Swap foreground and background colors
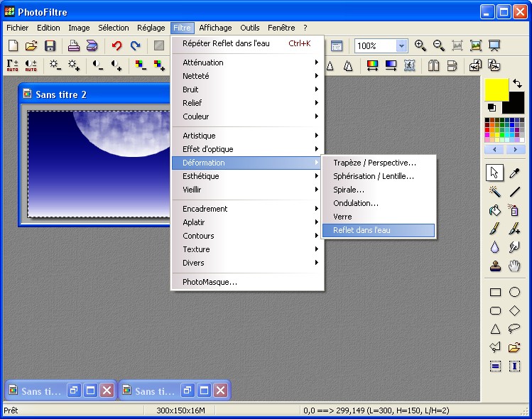This screenshot has height=419, width=532. click(517, 83)
